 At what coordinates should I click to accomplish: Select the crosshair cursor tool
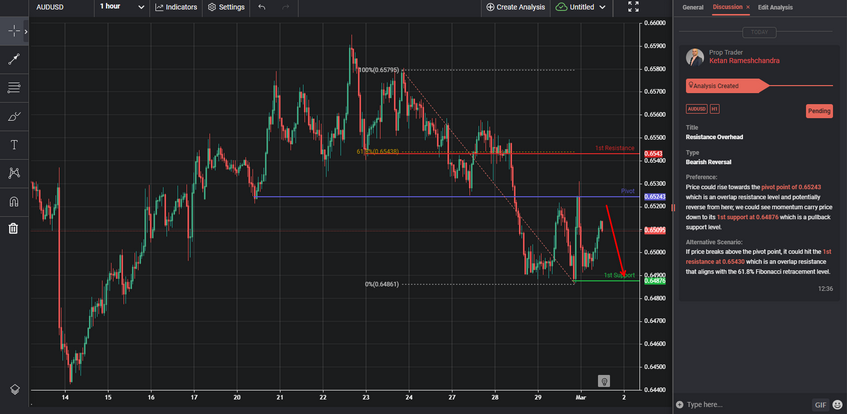pyautogui.click(x=14, y=31)
